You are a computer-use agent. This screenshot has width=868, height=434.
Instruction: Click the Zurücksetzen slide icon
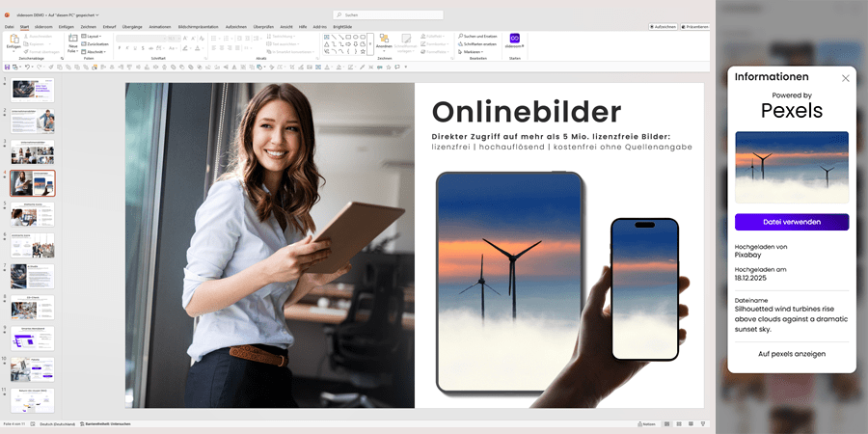point(95,43)
